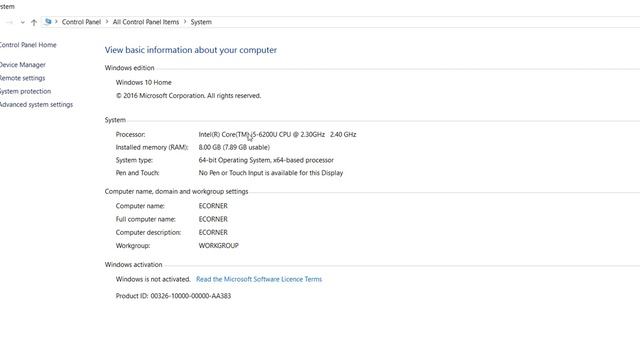The image size is (640, 360).
Task: Select ECORNER next to Full computer name
Action: pyautogui.click(x=213, y=219)
